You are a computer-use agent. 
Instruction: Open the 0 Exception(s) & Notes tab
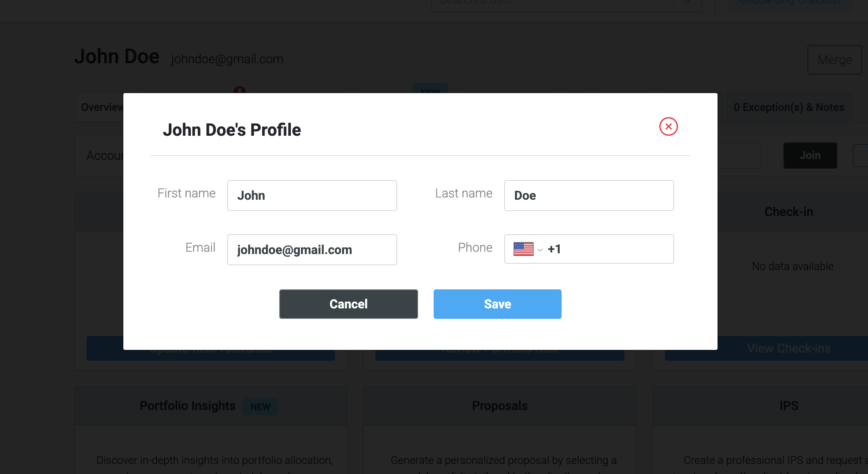pyautogui.click(x=789, y=107)
